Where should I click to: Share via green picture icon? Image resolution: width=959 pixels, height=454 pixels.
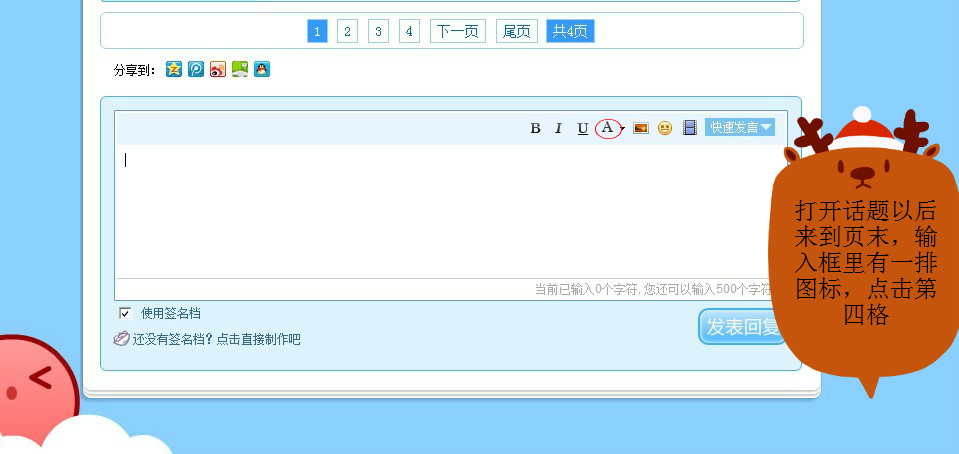240,69
